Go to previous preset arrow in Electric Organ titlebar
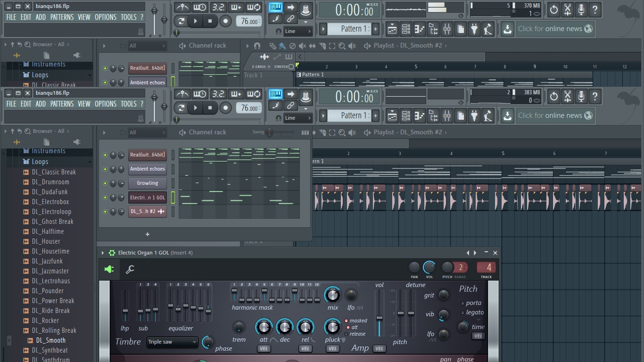 pos(468,253)
